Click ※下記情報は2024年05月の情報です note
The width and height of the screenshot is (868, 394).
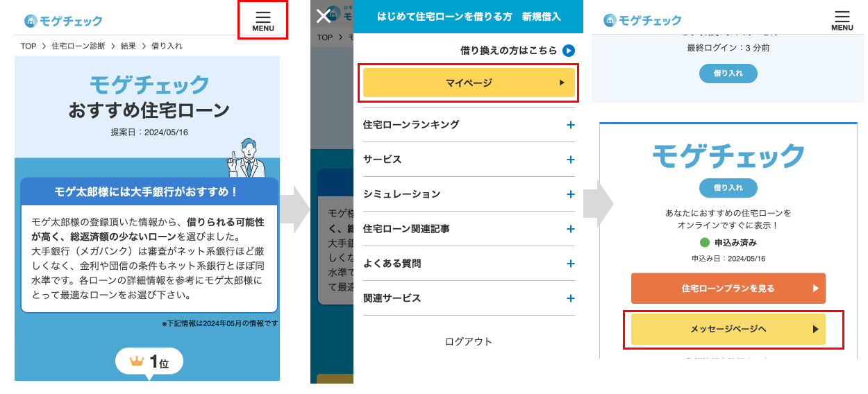(x=219, y=323)
